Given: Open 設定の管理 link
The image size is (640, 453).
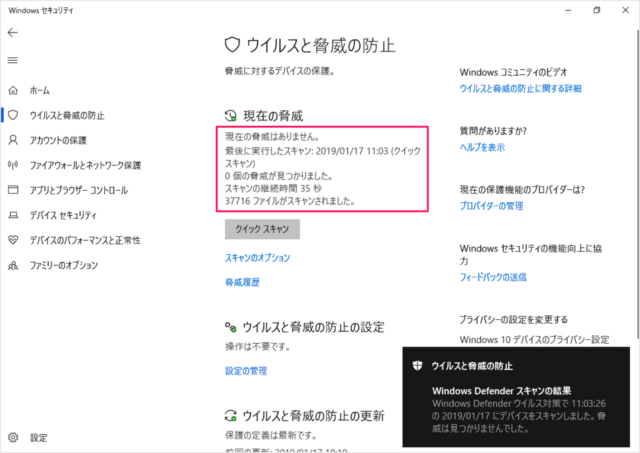Looking at the screenshot, I should (x=246, y=371).
